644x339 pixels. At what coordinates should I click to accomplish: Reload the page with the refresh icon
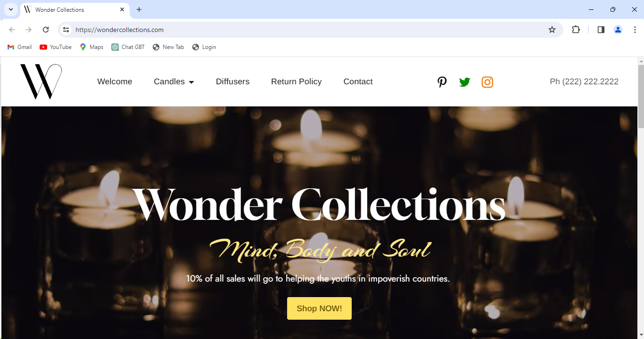46,30
